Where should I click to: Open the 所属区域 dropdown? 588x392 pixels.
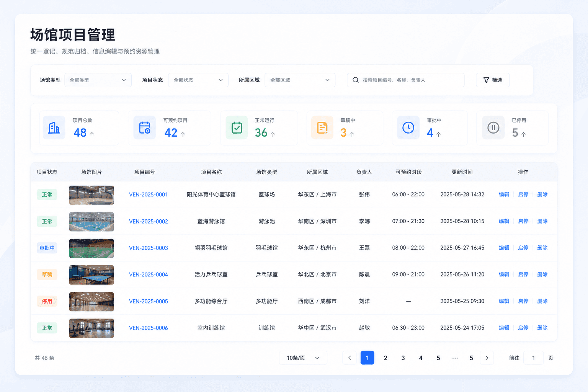[x=300, y=80]
